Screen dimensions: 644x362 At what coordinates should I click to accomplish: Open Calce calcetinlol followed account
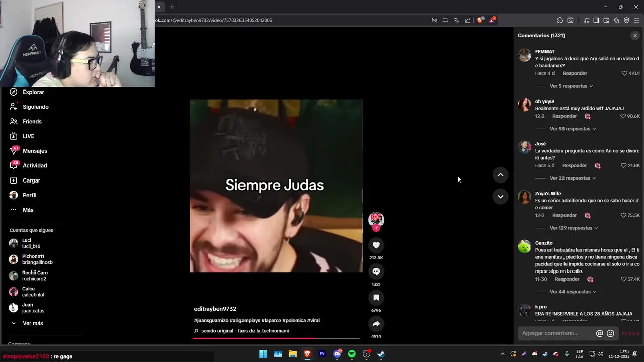click(27, 292)
